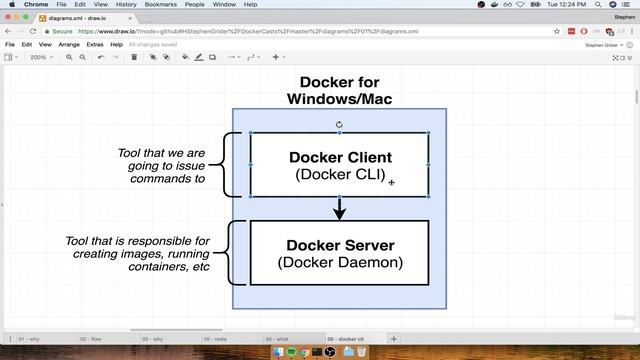Add a new page with plus button

click(394, 339)
